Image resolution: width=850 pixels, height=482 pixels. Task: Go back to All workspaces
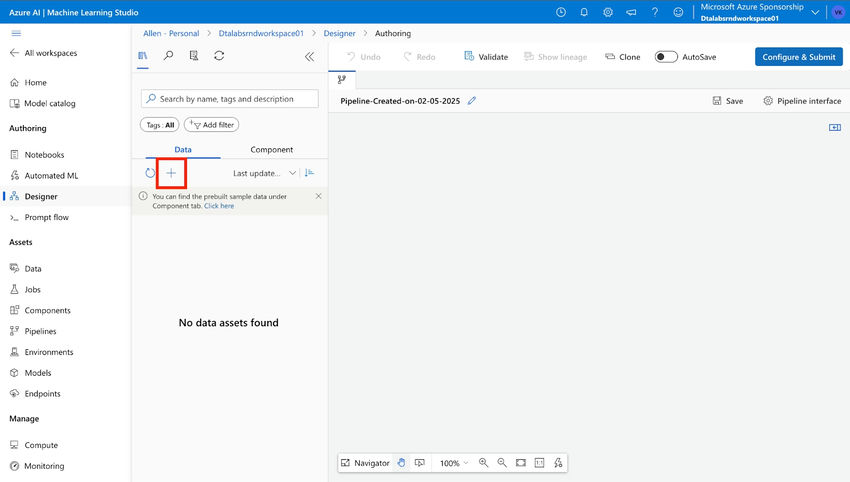coord(43,53)
